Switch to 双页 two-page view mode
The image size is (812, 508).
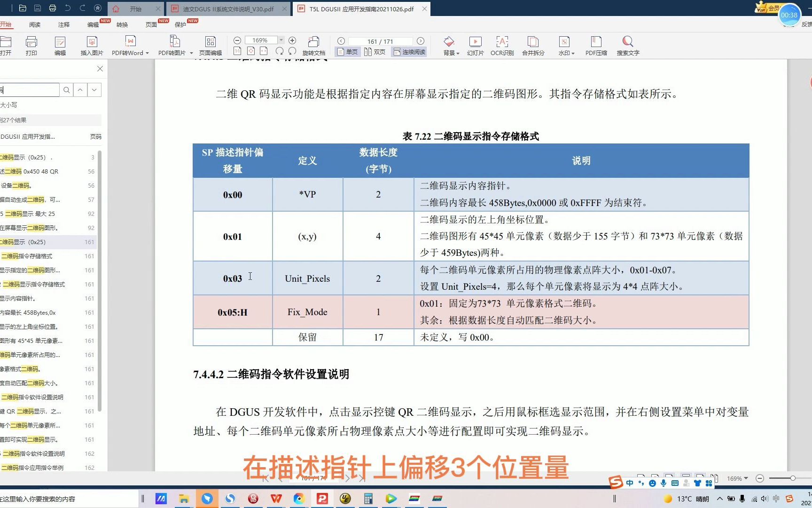[x=375, y=52]
